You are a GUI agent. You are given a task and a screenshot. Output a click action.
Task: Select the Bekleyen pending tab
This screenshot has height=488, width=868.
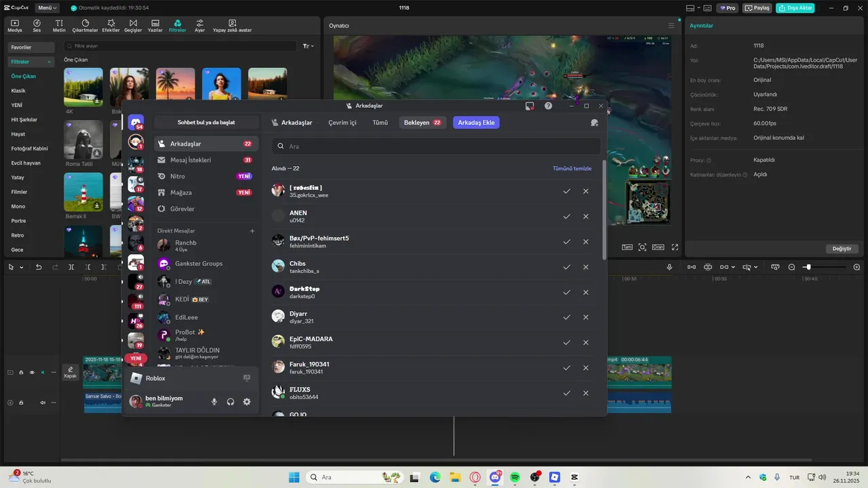pyautogui.click(x=422, y=123)
